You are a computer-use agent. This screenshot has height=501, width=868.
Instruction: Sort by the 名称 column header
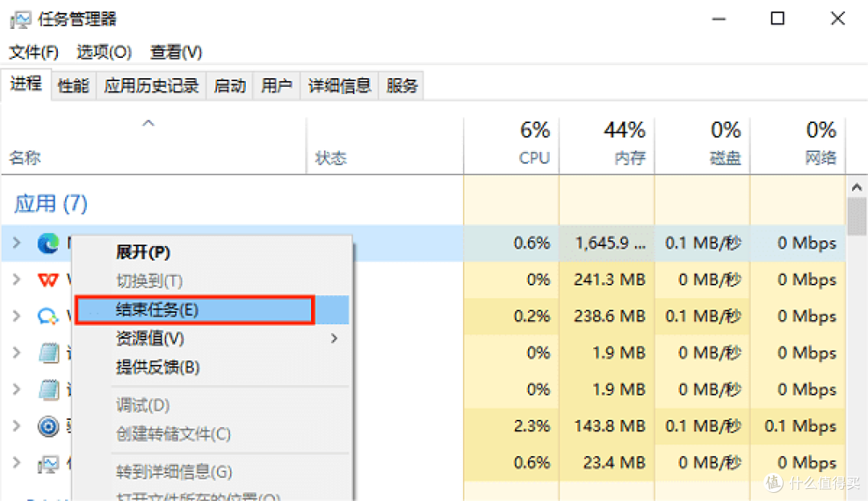coord(154,145)
